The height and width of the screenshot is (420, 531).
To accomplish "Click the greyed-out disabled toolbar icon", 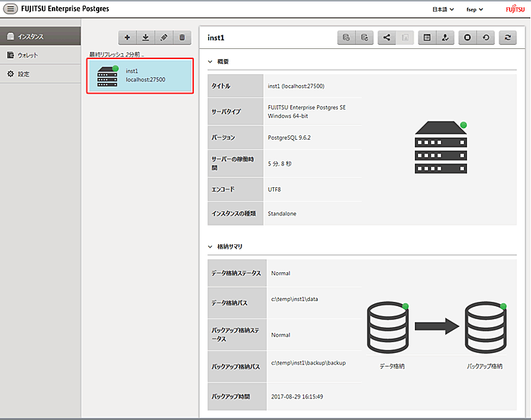I will tap(405, 37).
